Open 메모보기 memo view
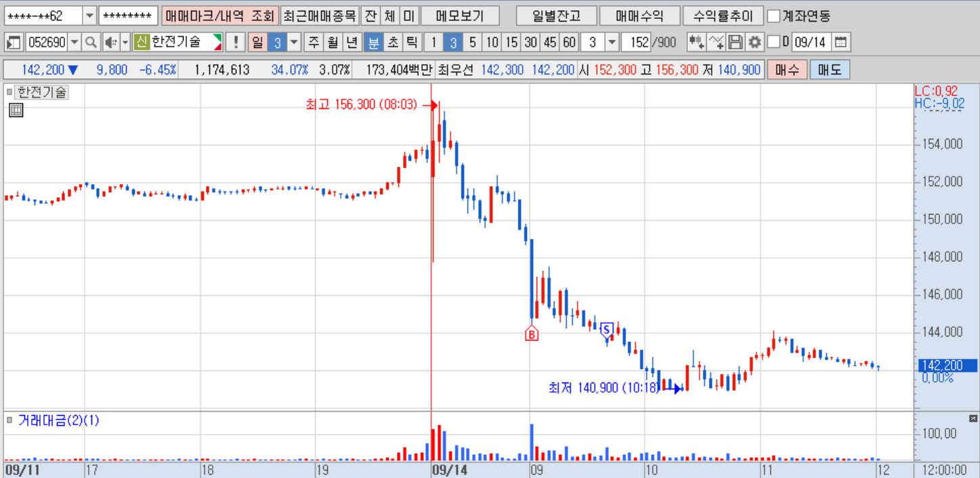The height and width of the screenshot is (478, 980). pyautogui.click(x=460, y=16)
